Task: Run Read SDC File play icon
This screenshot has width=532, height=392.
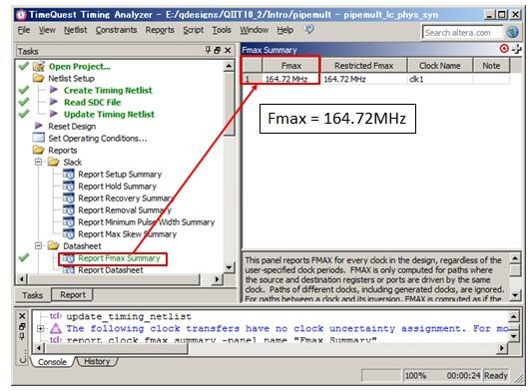Action: tap(54, 102)
